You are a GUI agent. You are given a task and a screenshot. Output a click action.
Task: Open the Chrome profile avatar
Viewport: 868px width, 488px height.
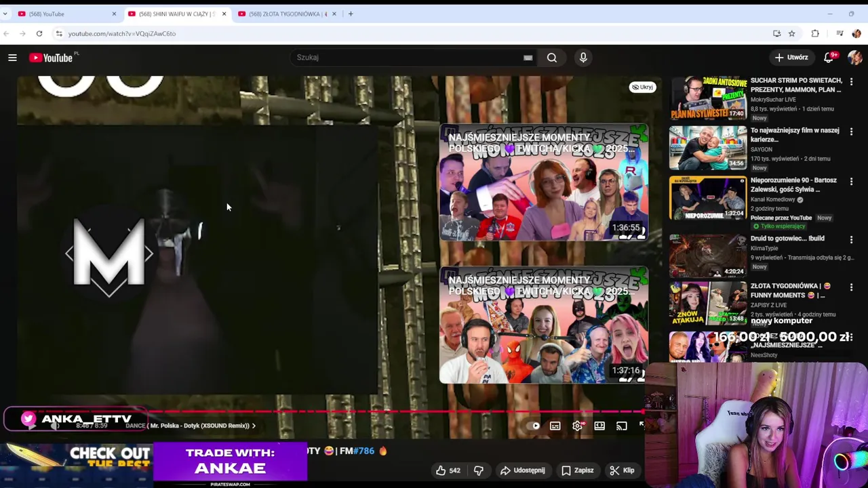click(856, 33)
